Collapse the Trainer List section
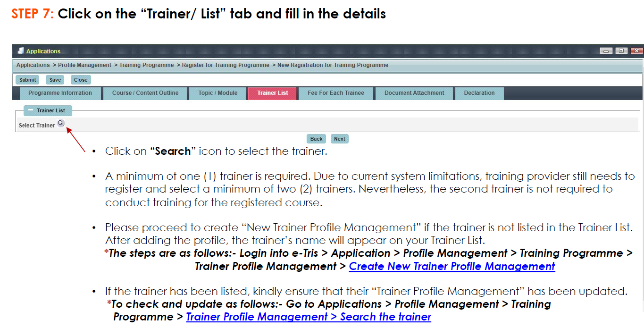This screenshot has height=328, width=644. tap(32, 110)
